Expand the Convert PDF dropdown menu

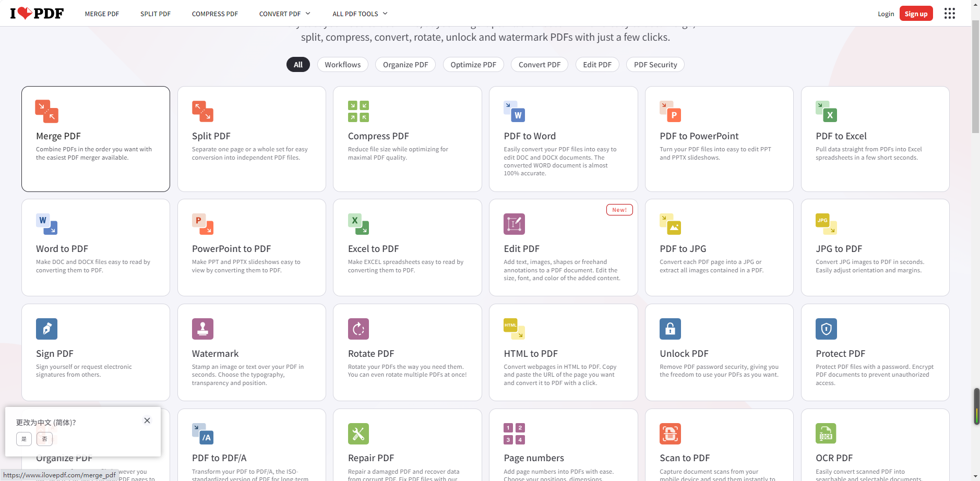tap(284, 14)
